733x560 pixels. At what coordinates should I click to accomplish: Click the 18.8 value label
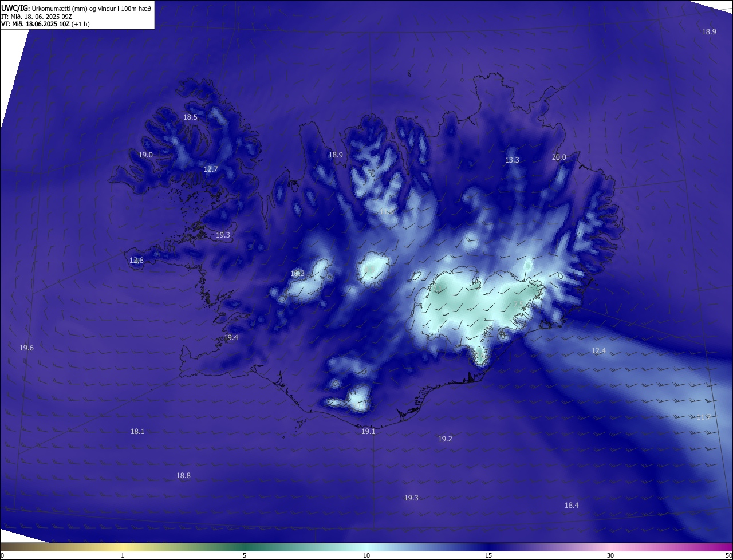coord(183,475)
